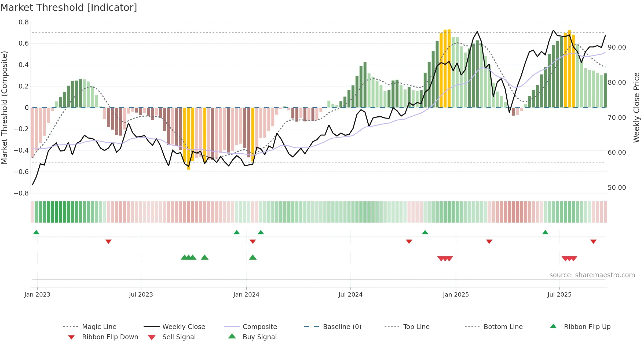This screenshot has width=644, height=362.
Task: Click the Jul 2023 x-axis label
Action: click(141, 295)
